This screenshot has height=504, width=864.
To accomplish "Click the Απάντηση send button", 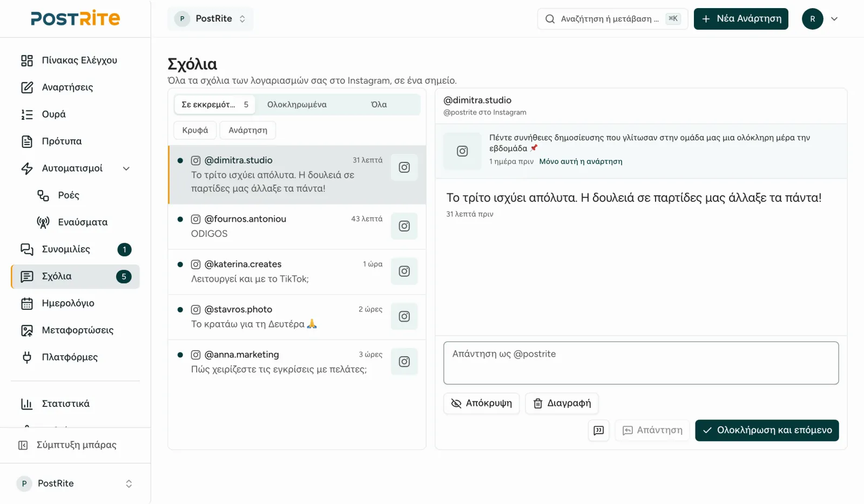I will (x=652, y=430).
